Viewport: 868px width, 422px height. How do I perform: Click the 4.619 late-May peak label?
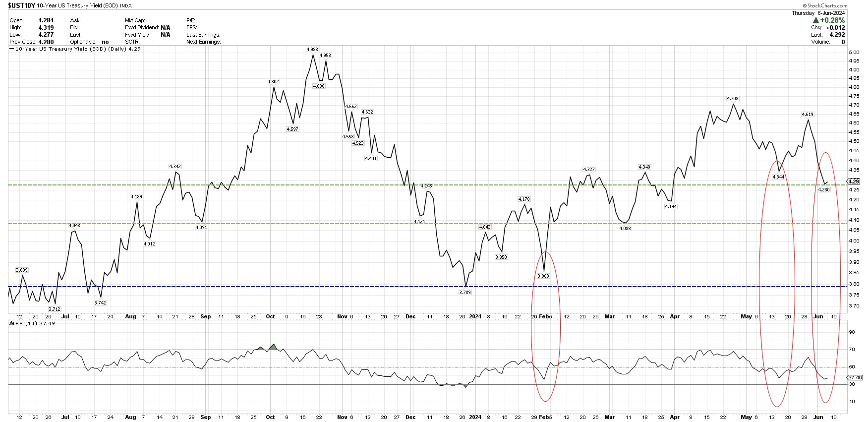click(808, 114)
